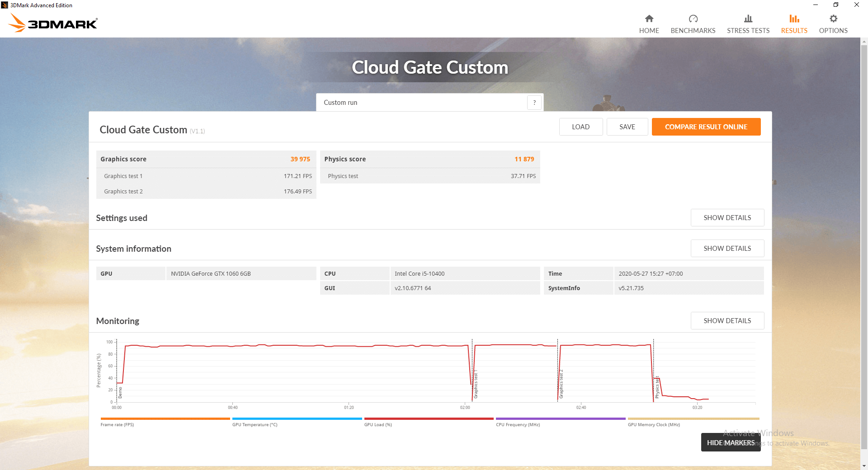Restore down the 3DMark window
Image resolution: width=868 pixels, height=470 pixels.
coord(836,5)
